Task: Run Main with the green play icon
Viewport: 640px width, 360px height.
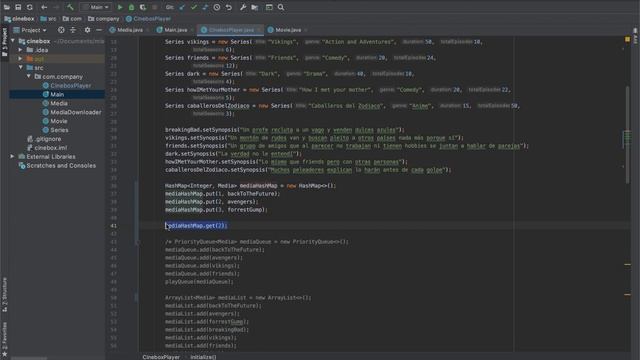Action: click(x=120, y=7)
